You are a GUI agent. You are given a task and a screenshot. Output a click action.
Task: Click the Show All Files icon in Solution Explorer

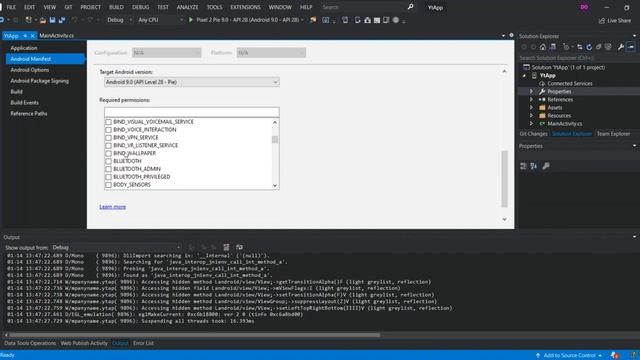(608, 47)
